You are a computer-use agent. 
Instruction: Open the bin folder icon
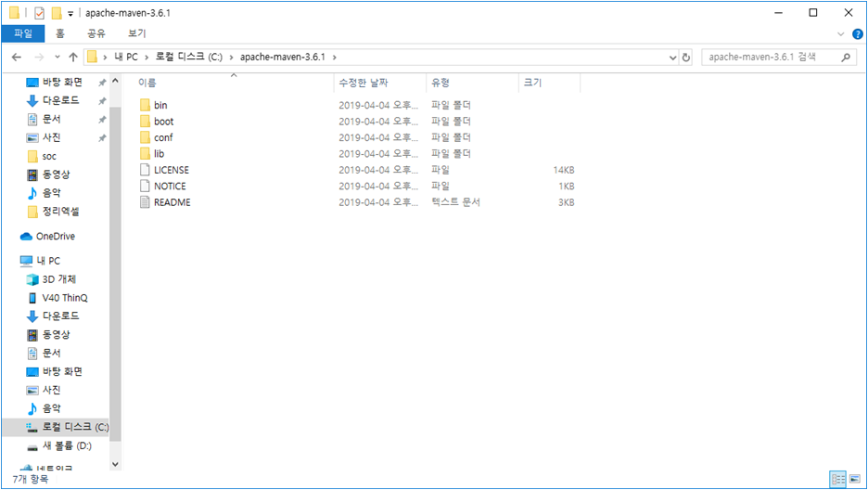click(x=145, y=105)
